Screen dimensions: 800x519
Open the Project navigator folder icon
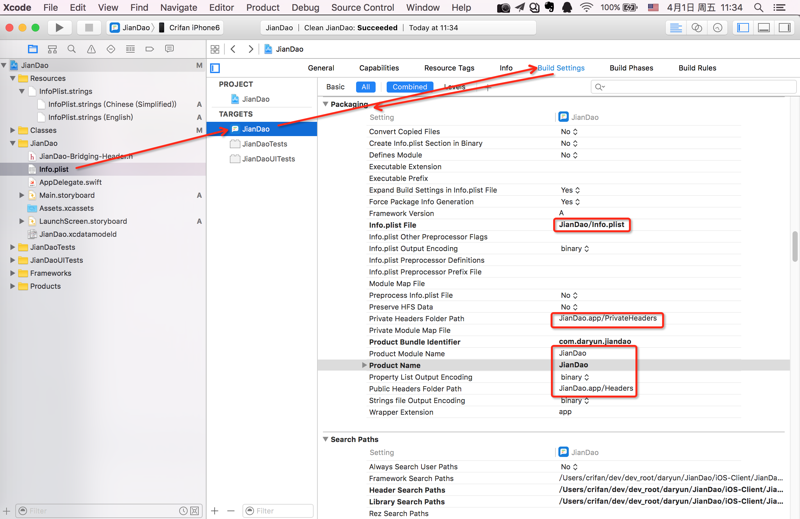pos(33,49)
